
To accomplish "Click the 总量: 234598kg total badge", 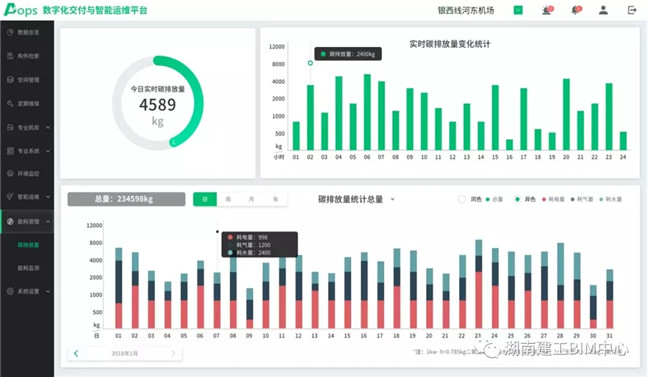I will point(126,199).
